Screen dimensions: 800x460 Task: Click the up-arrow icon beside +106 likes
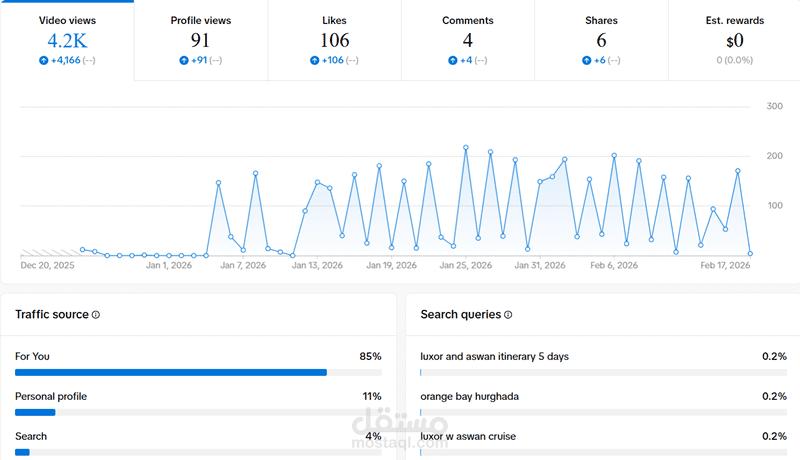(314, 60)
